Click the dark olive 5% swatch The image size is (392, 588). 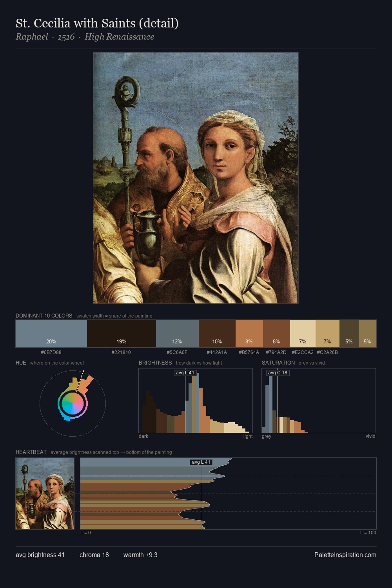coord(349,334)
